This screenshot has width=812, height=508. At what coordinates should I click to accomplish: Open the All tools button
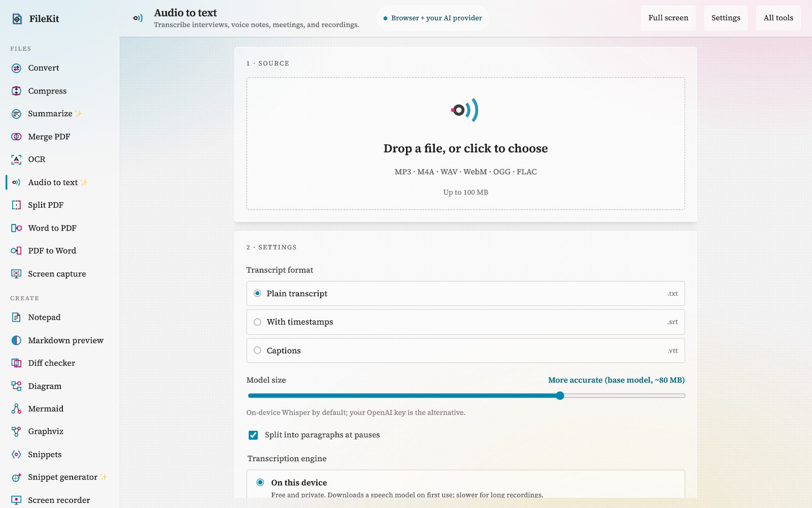click(x=779, y=18)
